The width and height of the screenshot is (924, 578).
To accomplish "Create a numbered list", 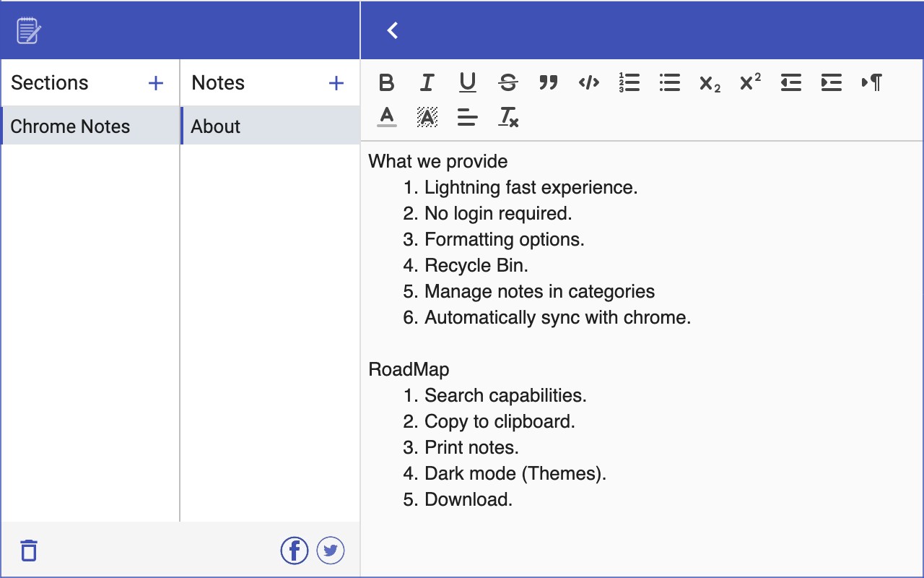I will [629, 83].
